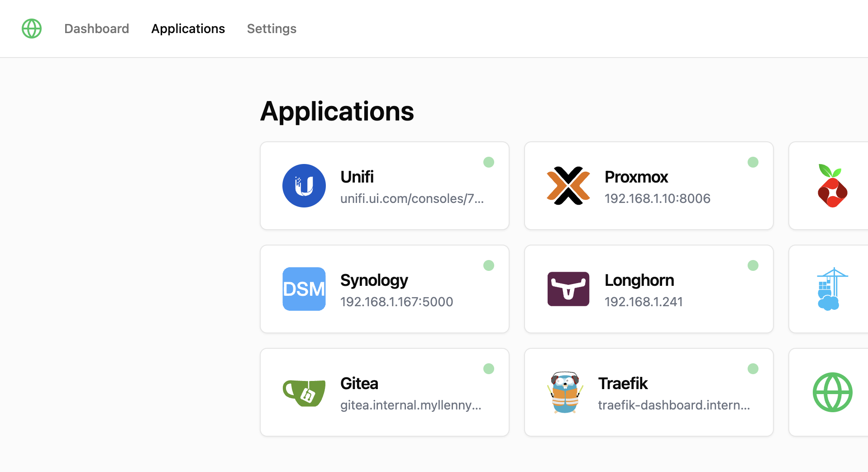Click the Applications page heading
868x472 pixels.
pos(337,111)
